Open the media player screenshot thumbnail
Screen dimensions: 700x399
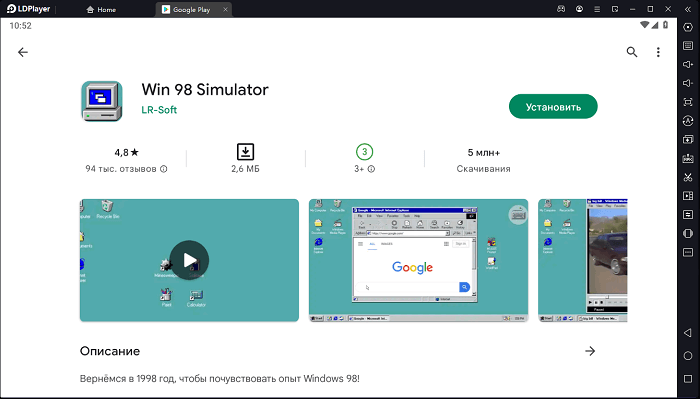[x=583, y=260]
